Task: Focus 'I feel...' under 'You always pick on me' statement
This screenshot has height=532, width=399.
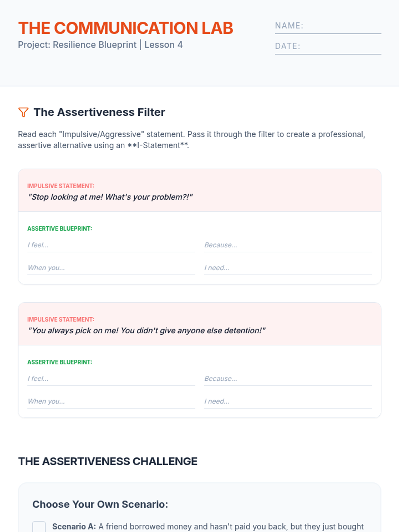Action: (x=111, y=379)
